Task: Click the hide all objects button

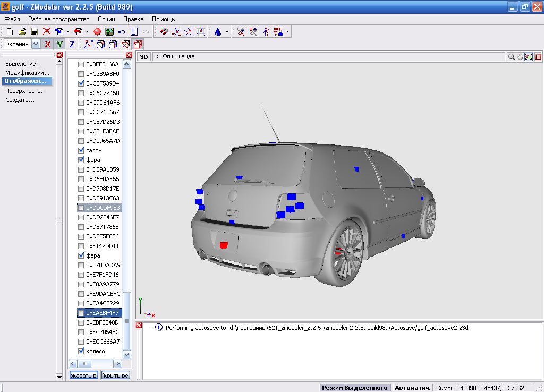Action: pyautogui.click(x=115, y=376)
